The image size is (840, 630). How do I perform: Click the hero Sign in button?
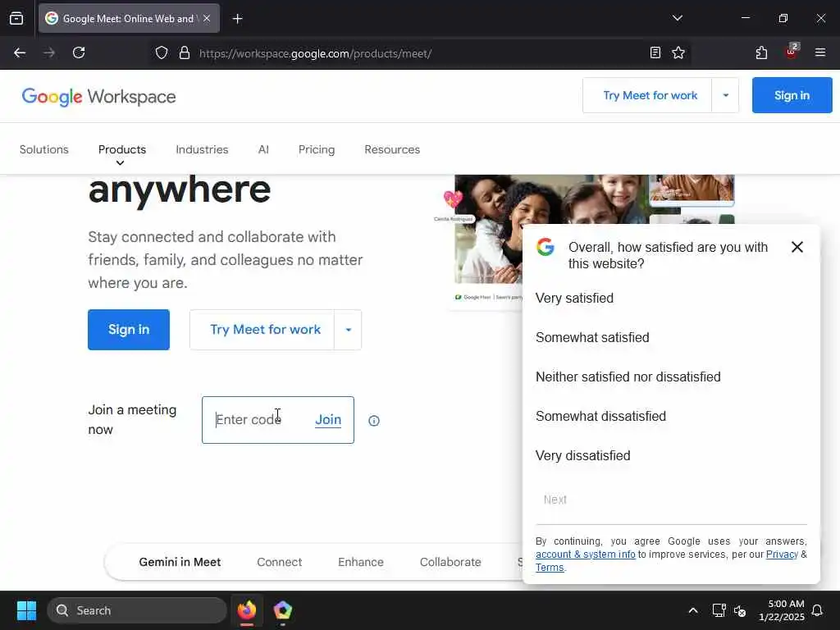pyautogui.click(x=129, y=330)
